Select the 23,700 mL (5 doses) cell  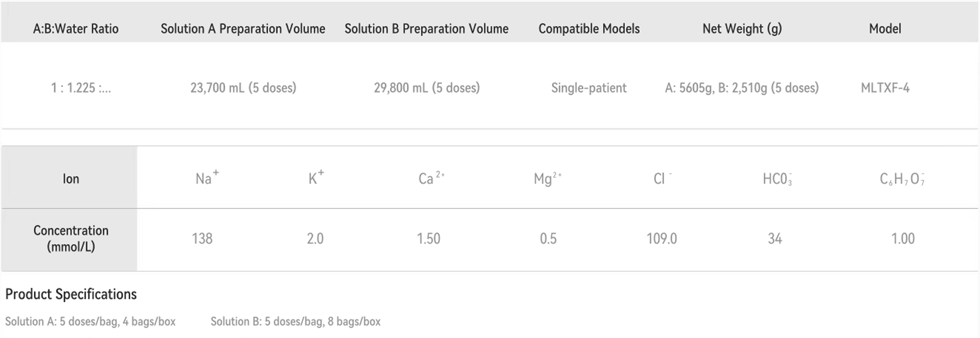coord(243,88)
